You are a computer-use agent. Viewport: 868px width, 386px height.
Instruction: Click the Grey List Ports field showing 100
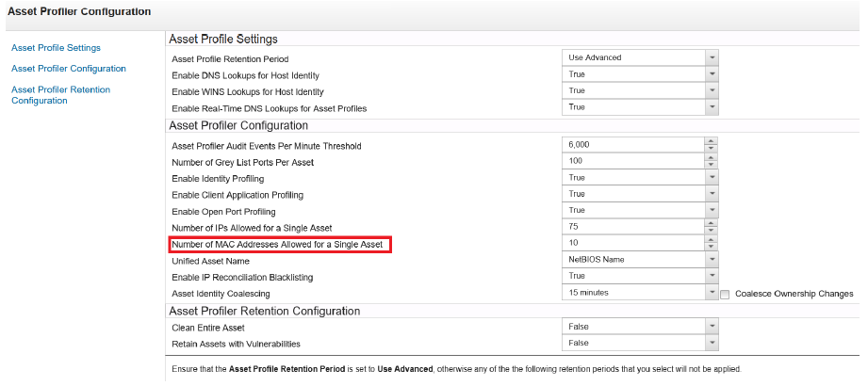[x=633, y=161]
